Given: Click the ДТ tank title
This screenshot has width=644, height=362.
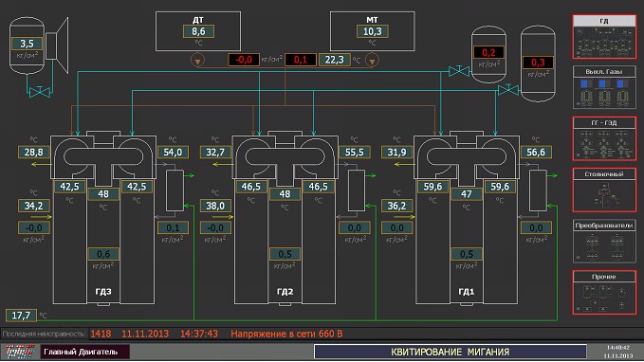Looking at the screenshot, I should 198,20.
